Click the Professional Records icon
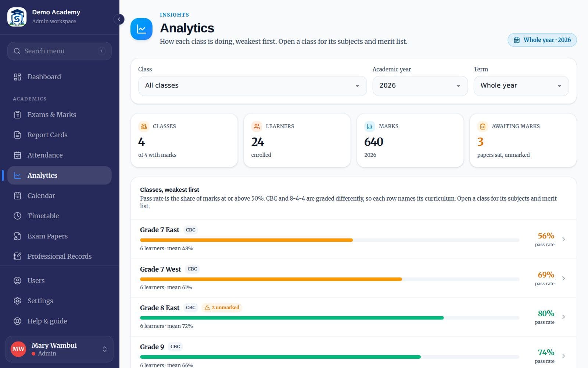The image size is (588, 368). tap(17, 256)
